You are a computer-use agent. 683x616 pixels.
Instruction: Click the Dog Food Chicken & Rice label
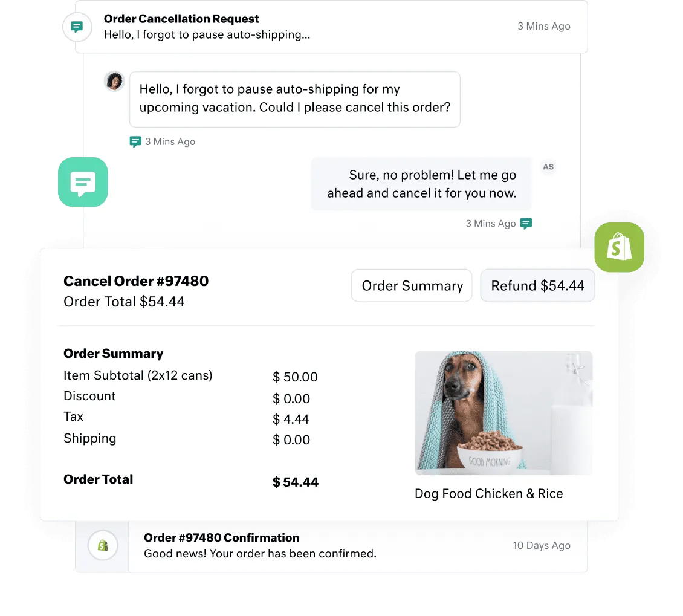489,493
